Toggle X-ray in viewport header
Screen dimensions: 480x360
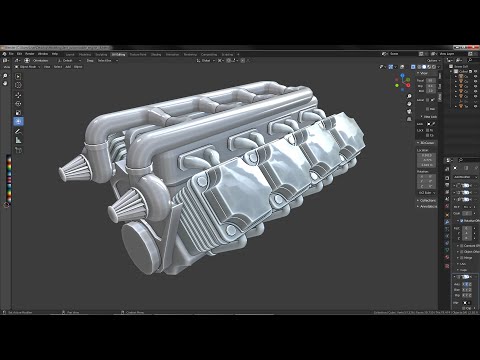pyautogui.click(x=413, y=67)
